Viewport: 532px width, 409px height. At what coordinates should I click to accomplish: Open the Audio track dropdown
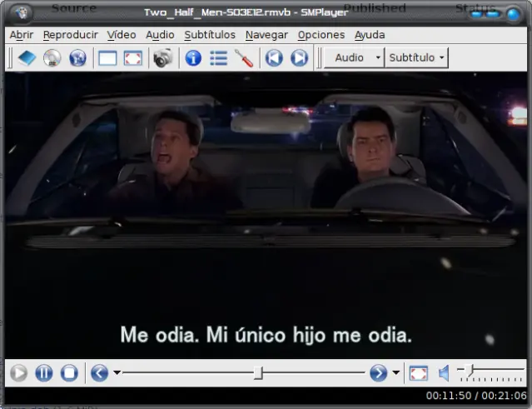click(x=354, y=57)
